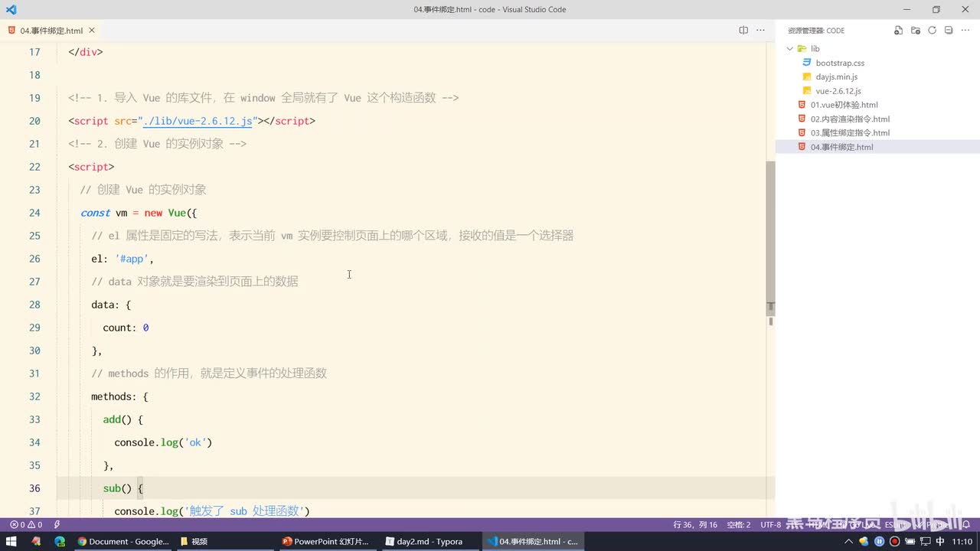Click the red record tray icon
The height and width of the screenshot is (551, 980).
tap(894, 541)
